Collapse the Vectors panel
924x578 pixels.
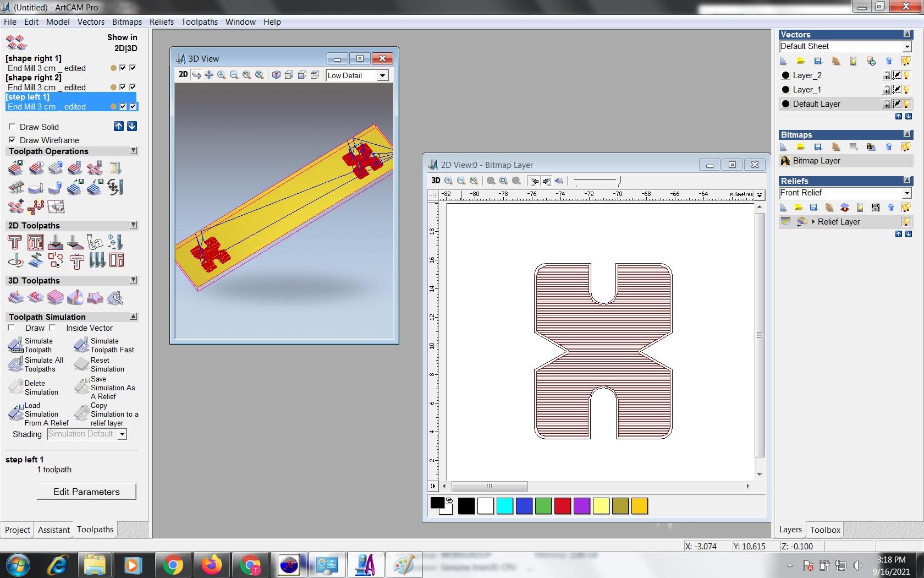(908, 34)
